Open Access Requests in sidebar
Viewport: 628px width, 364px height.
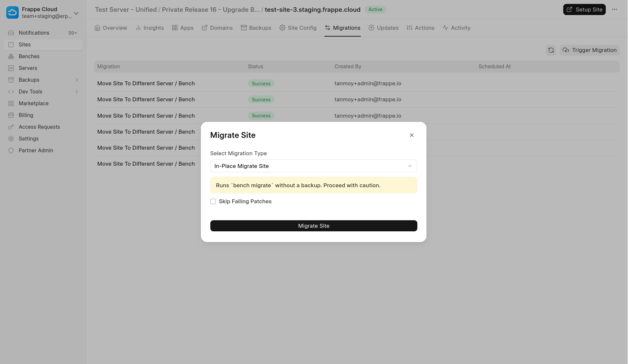(39, 127)
